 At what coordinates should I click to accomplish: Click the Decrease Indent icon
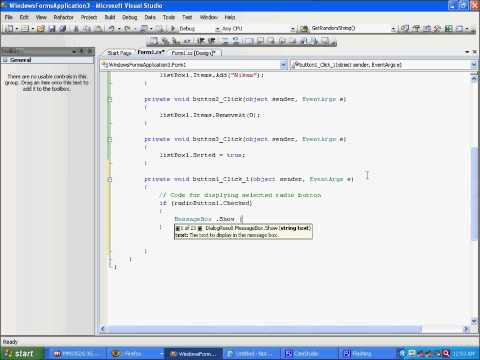click(201, 41)
